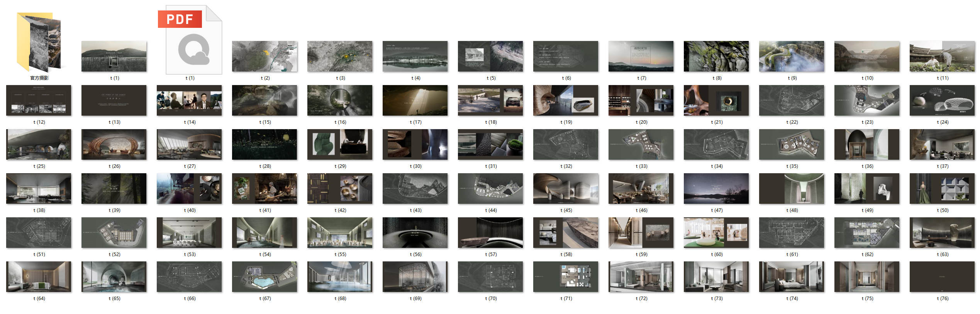The image size is (980, 314).
Task: Click the blank dark final slide t (76)
Action: point(942,277)
